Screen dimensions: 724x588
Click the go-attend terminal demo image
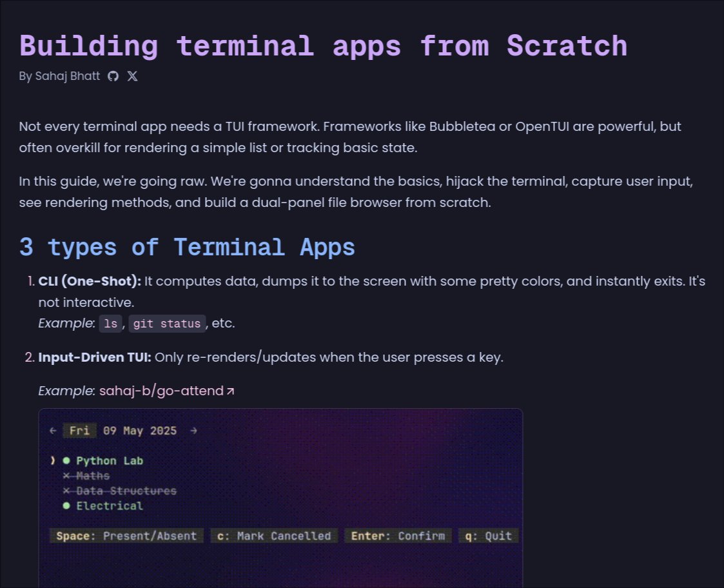click(x=280, y=498)
